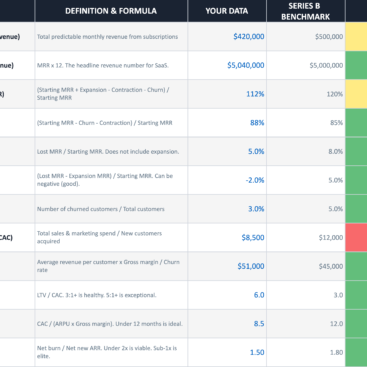The height and width of the screenshot is (367, 367).
Task: Click the 112% Your Data cell
Action: pos(227,94)
